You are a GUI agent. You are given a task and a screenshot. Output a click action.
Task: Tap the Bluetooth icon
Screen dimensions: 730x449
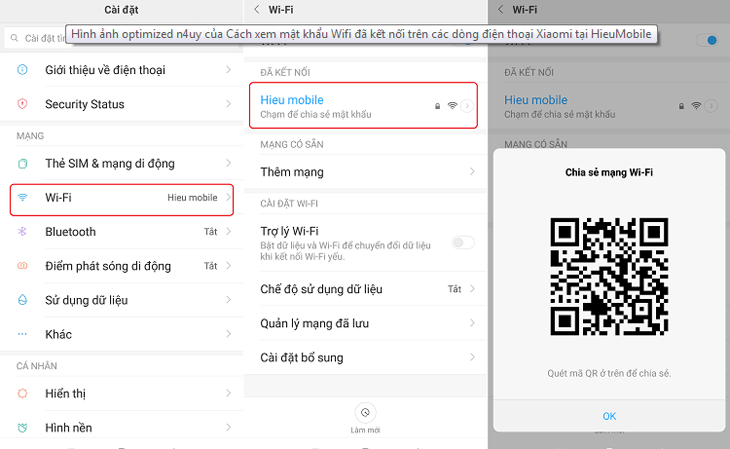coord(22,231)
